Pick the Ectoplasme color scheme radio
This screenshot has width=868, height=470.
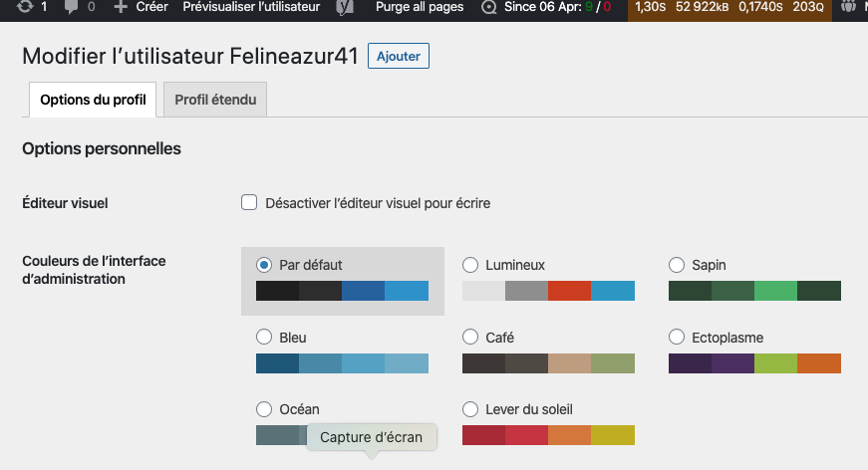coord(677,338)
